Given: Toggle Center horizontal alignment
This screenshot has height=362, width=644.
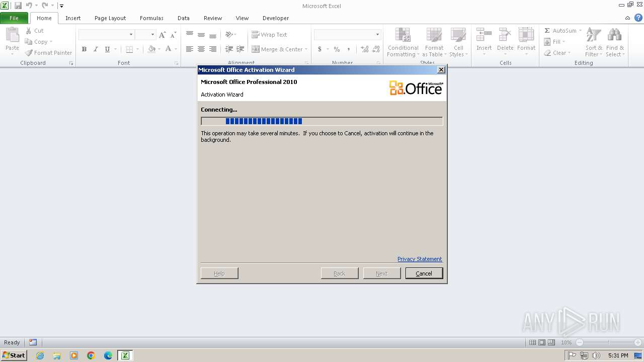Looking at the screenshot, I should [201, 49].
